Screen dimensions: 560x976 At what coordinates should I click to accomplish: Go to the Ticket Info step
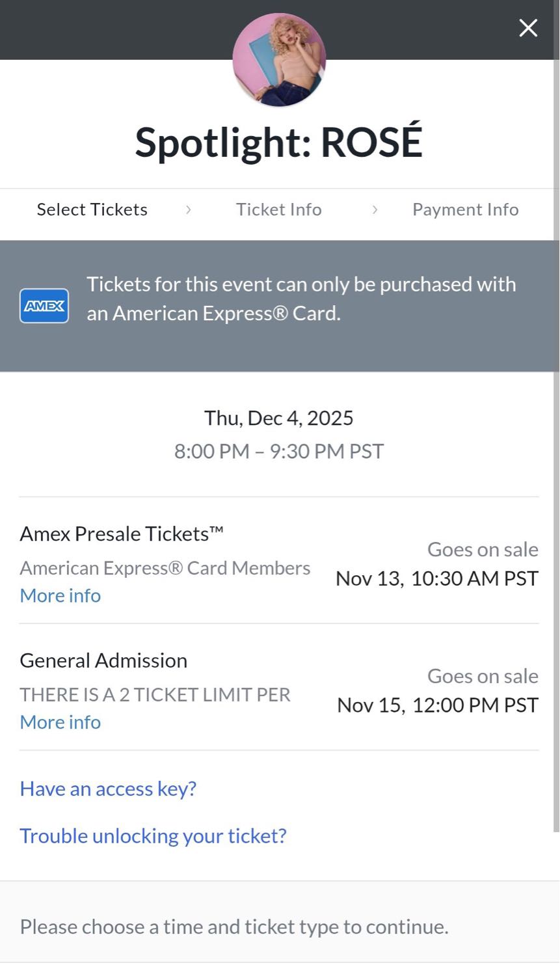tap(278, 210)
